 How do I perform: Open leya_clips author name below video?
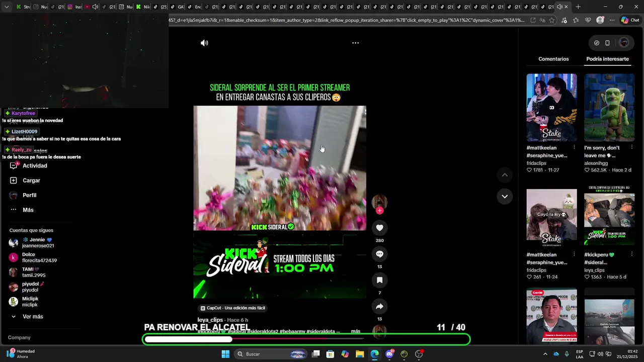pyautogui.click(x=210, y=320)
